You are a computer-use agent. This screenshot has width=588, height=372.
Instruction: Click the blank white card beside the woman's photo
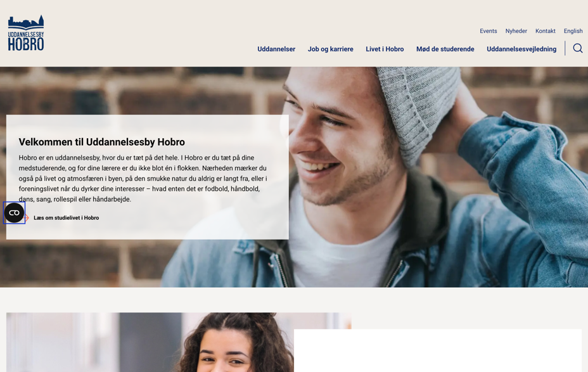pyautogui.click(x=438, y=350)
